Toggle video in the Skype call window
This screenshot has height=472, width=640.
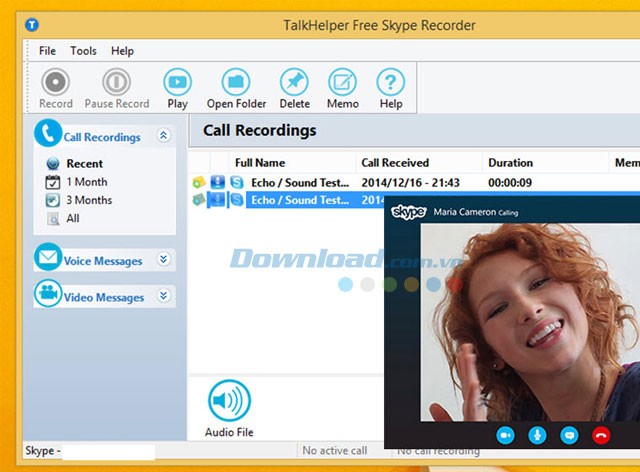pos(505,435)
